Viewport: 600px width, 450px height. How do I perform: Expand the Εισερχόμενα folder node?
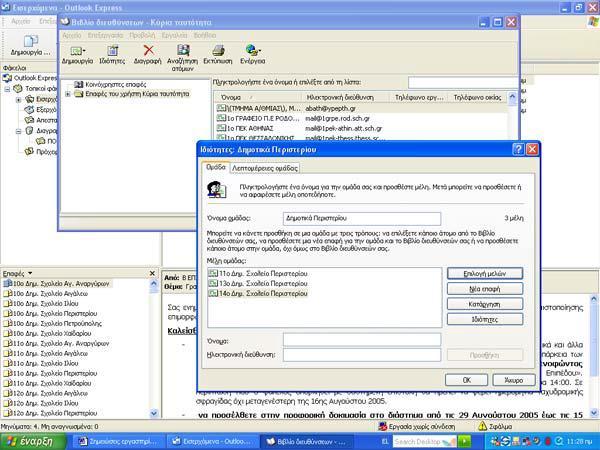[x=18, y=100]
